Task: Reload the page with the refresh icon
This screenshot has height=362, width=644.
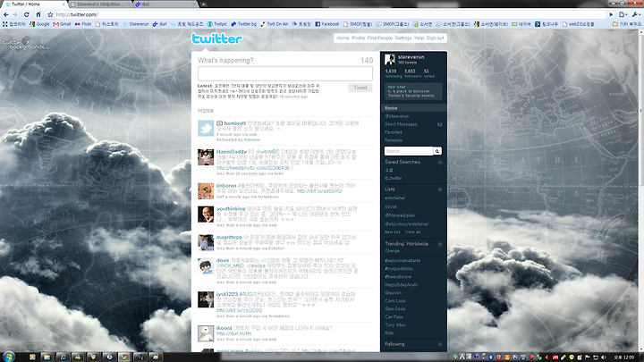Action: (x=27, y=14)
